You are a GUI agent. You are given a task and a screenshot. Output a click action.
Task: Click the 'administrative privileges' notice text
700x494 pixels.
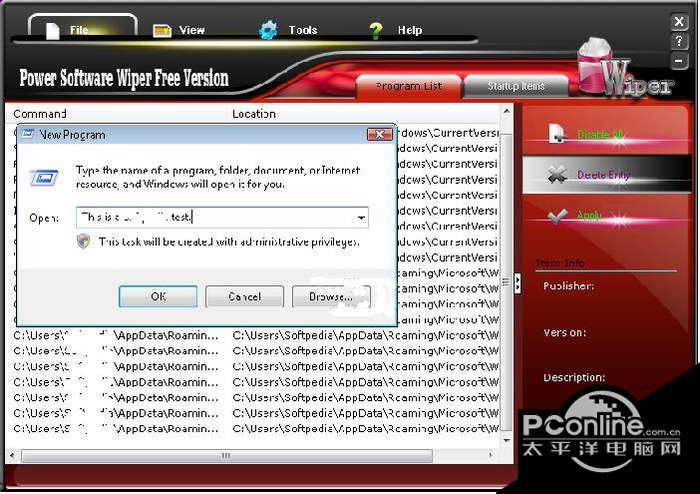229,242
